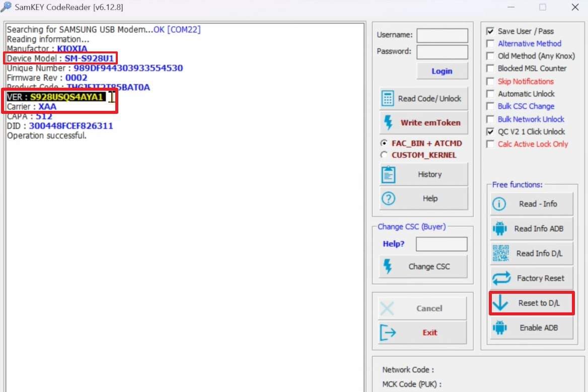Click the device model SM-S928U1 text
Screen dimensions: 588x392
click(89, 58)
